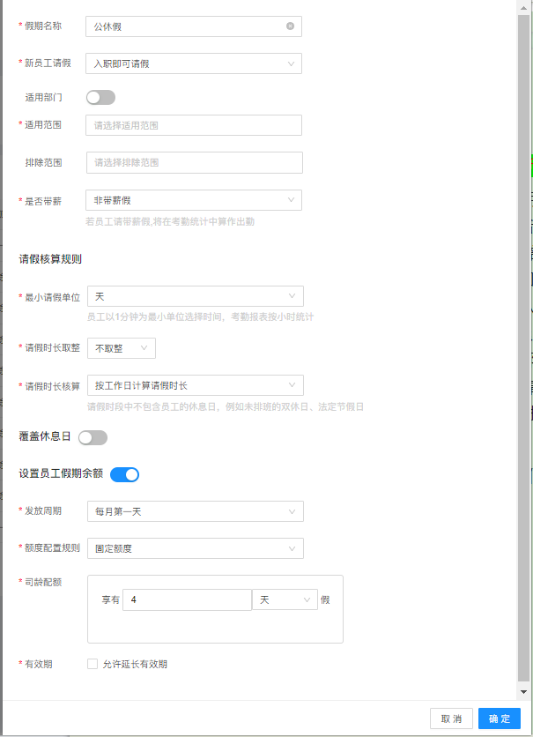534x737 pixels.
Task: Open the 天 unit dropdown in 司龄配额
Action: (285, 600)
